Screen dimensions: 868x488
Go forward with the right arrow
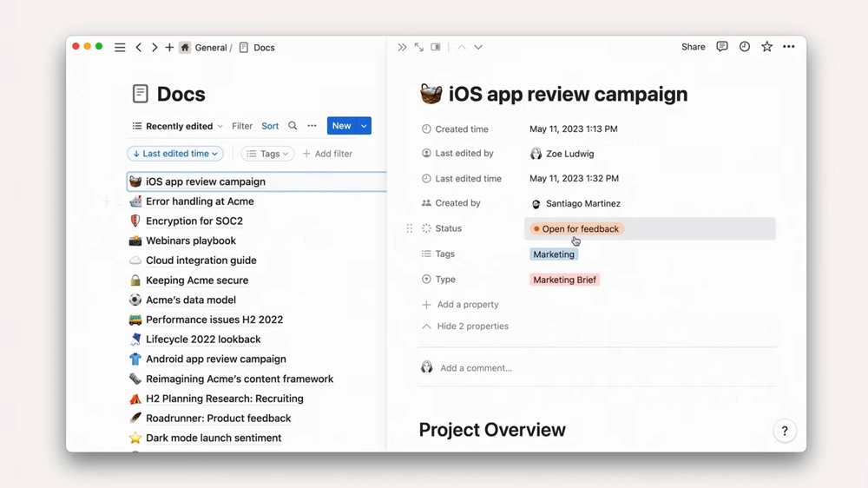155,48
